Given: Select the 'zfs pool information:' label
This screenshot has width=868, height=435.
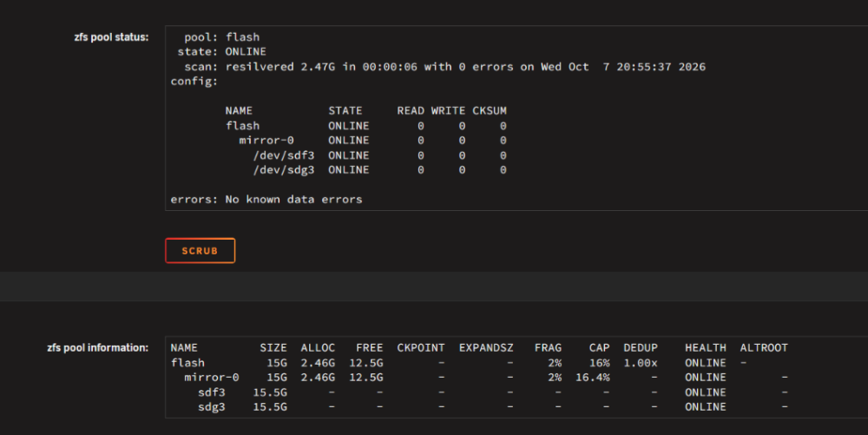Looking at the screenshot, I should click(97, 347).
